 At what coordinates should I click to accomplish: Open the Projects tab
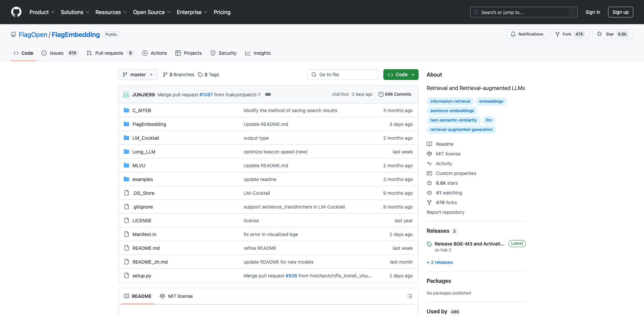(x=189, y=53)
